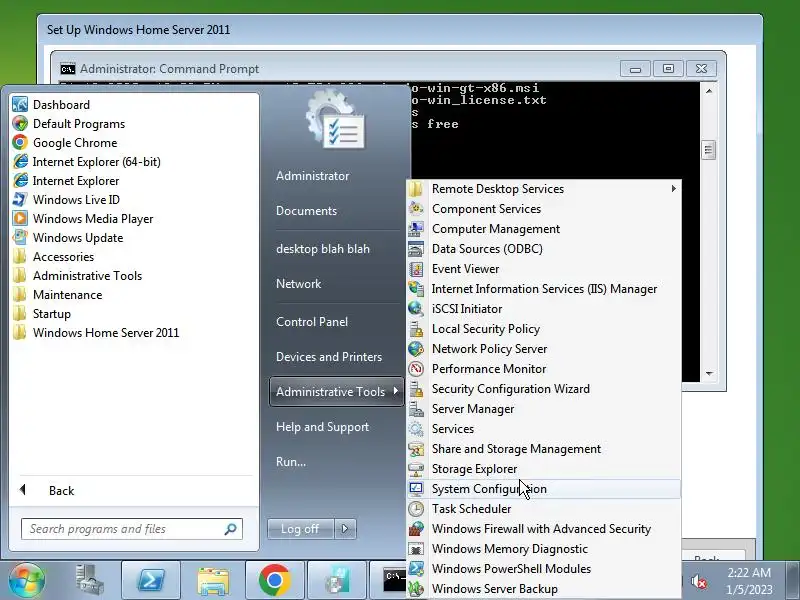800x600 pixels.
Task: Launch Google Chrome from Start menu list
Action: coord(20,142)
